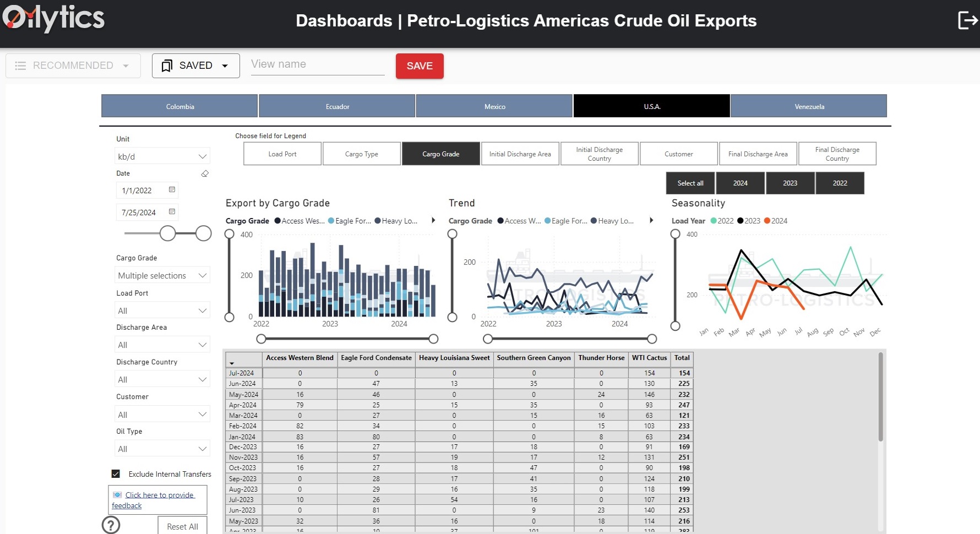This screenshot has height=534, width=980.
Task: Click the feedback mail icon
Action: (117, 495)
